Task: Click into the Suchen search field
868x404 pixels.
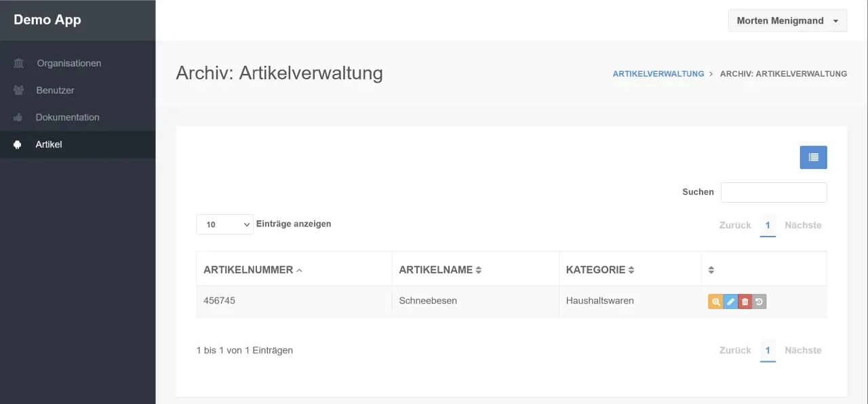Action: [774, 193]
